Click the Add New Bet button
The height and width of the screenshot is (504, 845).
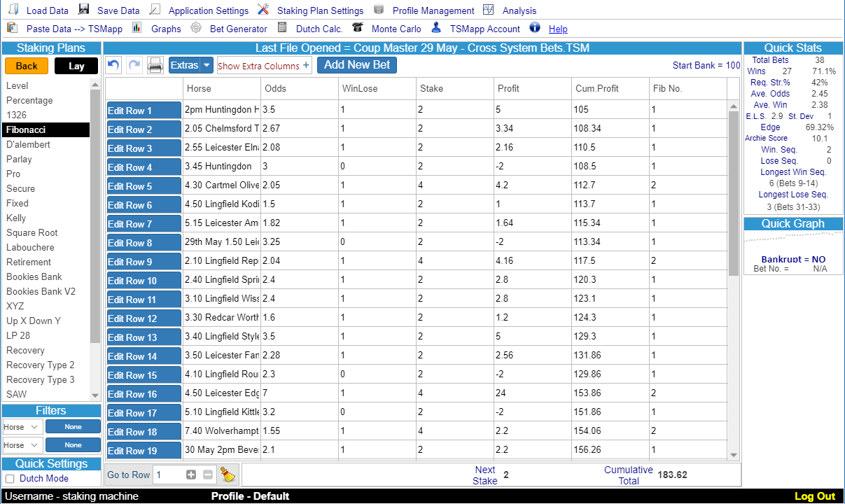[357, 65]
